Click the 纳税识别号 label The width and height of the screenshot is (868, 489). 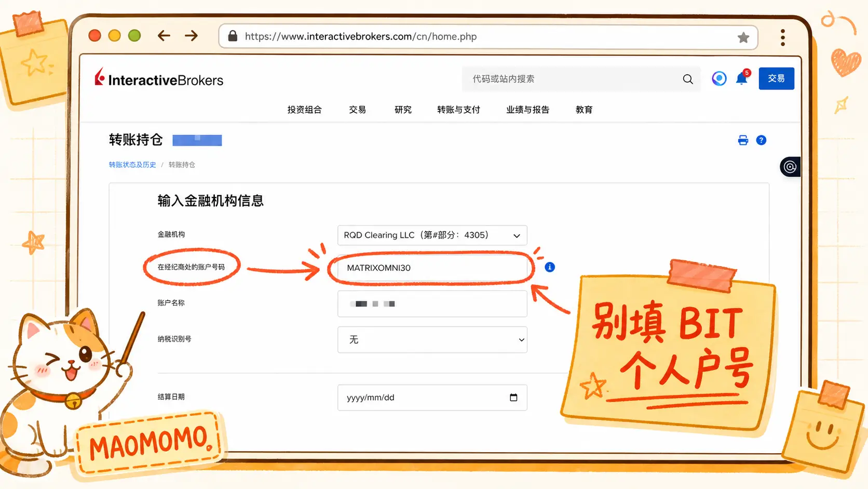pyautogui.click(x=174, y=339)
